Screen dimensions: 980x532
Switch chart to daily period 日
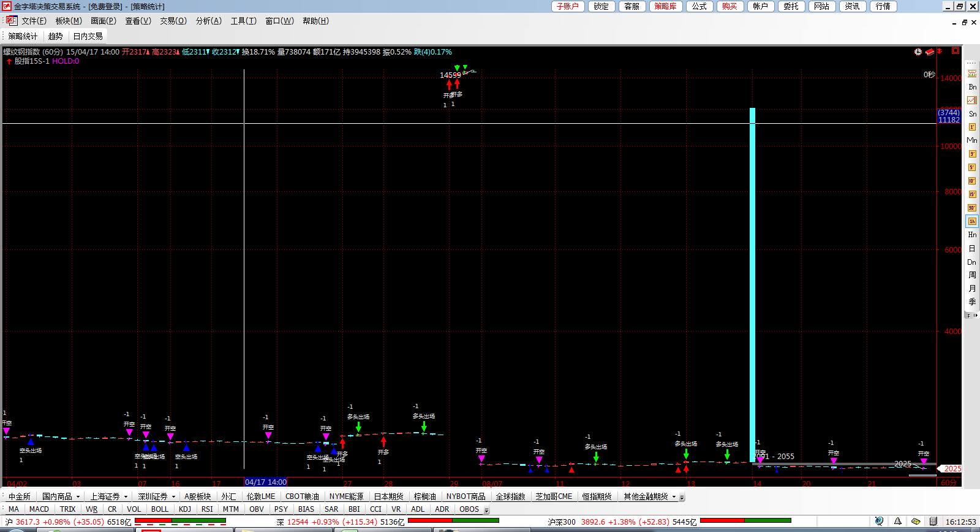click(x=972, y=248)
